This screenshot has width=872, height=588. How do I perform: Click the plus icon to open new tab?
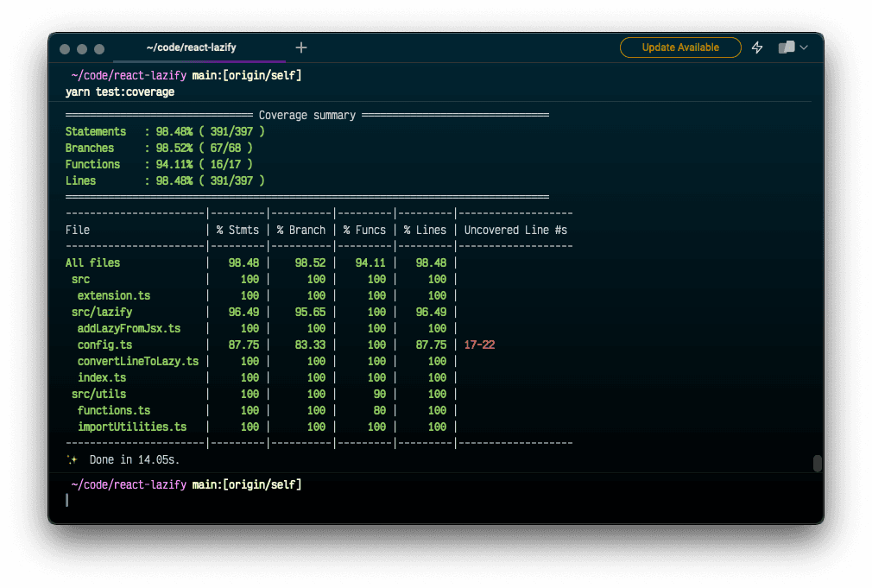(x=300, y=47)
